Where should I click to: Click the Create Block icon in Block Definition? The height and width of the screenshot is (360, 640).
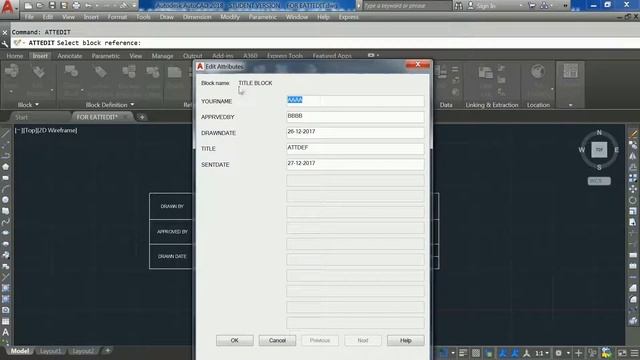tap(71, 71)
